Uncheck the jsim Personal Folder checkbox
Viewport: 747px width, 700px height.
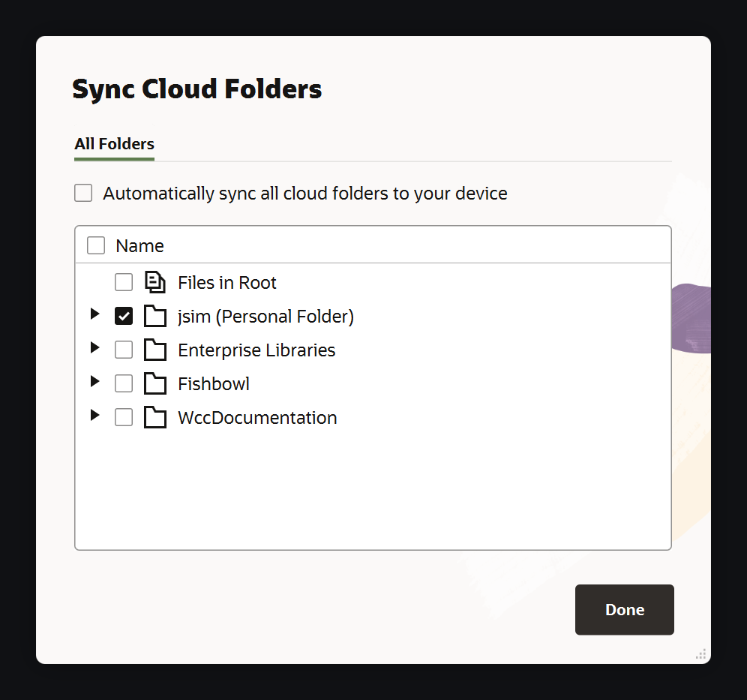point(124,316)
